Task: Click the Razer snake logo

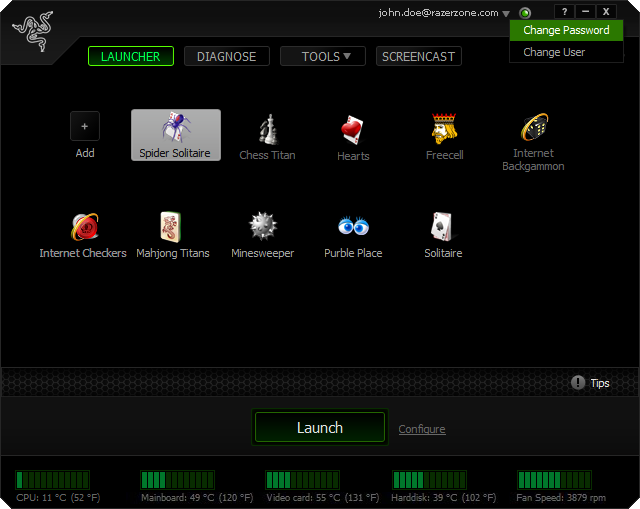Action: tap(33, 31)
